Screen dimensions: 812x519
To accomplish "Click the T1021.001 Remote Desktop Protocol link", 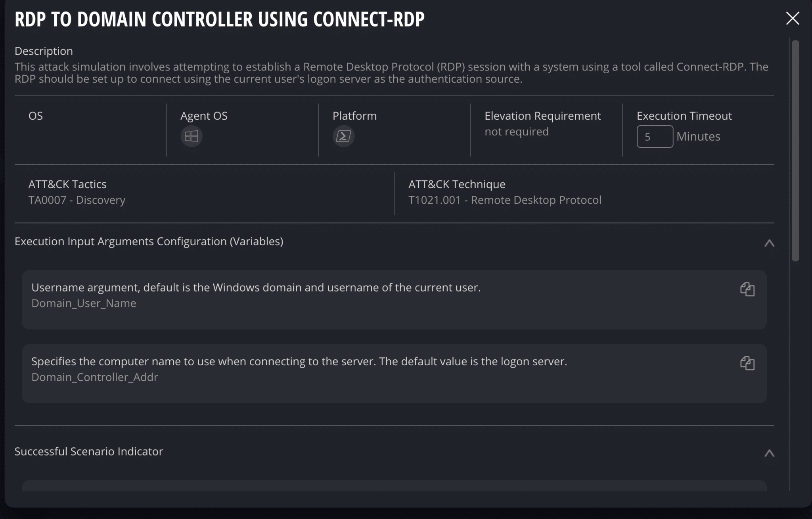I will (x=505, y=200).
